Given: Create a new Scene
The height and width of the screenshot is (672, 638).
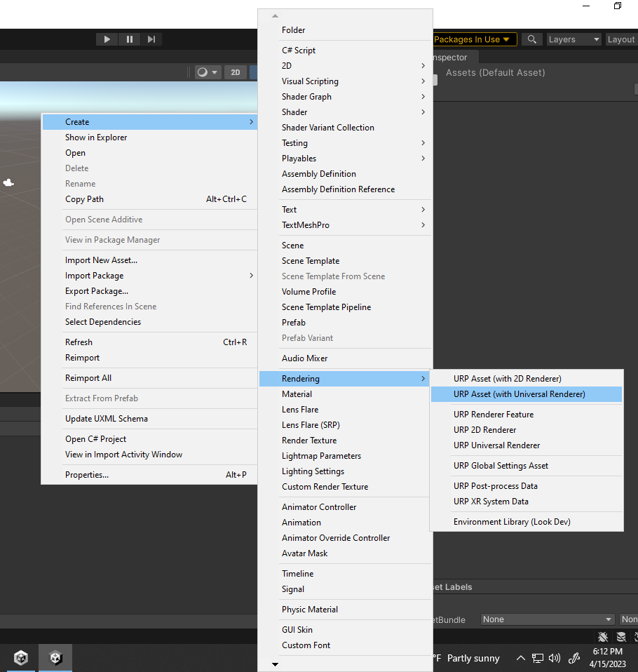Looking at the screenshot, I should coord(346,245).
